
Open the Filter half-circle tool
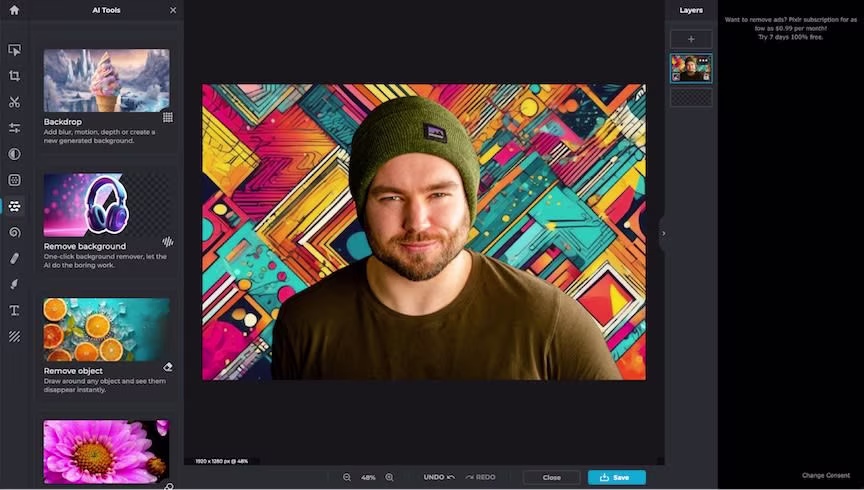click(x=14, y=154)
